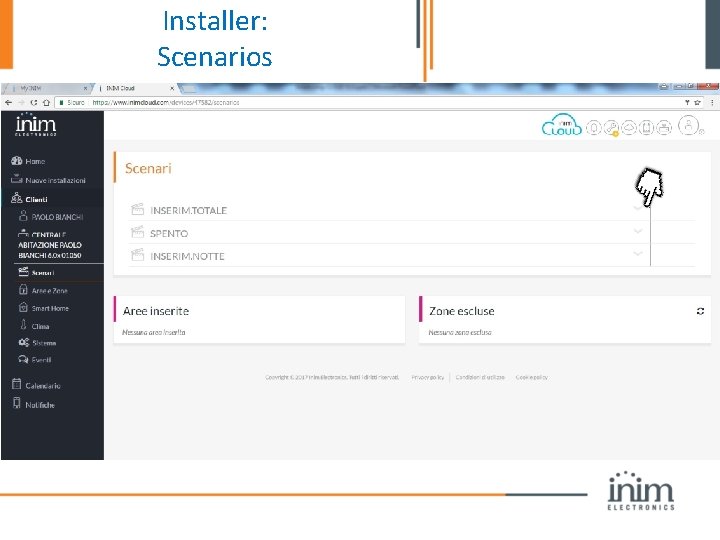Click the cloud icon in header toolbar
This screenshot has width=720, height=540.
pyautogui.click(x=629, y=127)
